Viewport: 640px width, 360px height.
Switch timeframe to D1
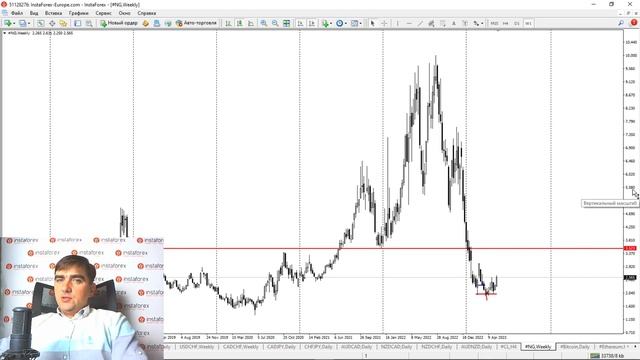517,23
